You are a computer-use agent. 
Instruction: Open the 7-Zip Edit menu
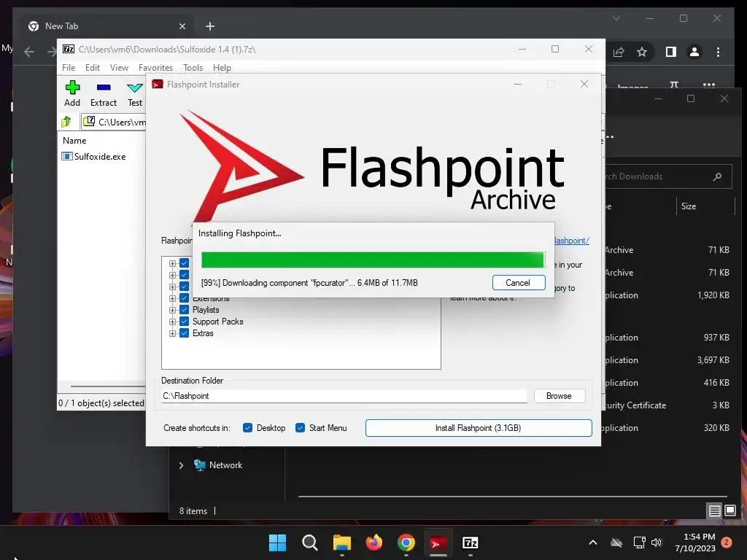93,68
